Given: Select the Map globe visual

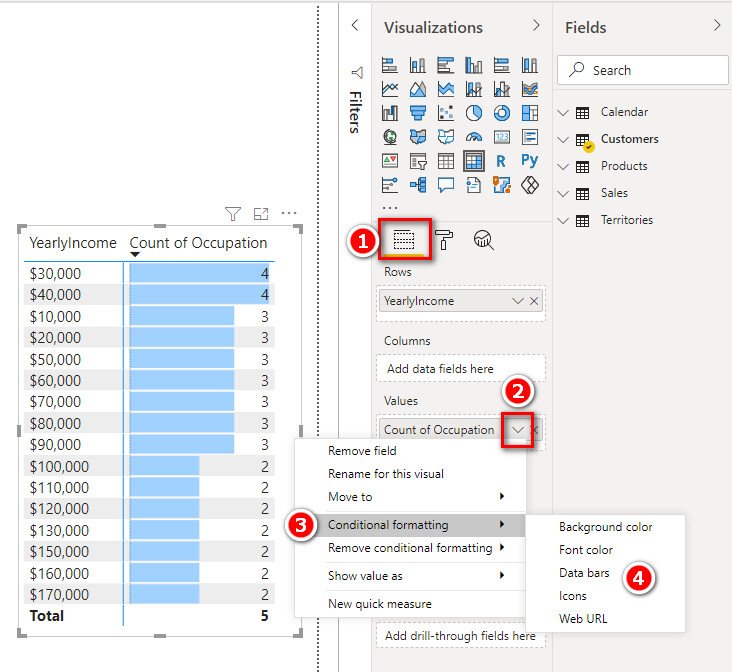Looking at the screenshot, I should tap(390, 137).
